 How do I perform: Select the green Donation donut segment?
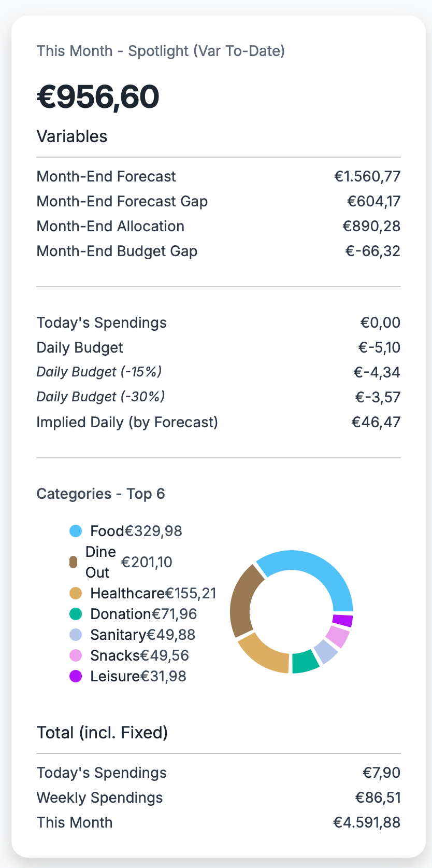(x=305, y=662)
